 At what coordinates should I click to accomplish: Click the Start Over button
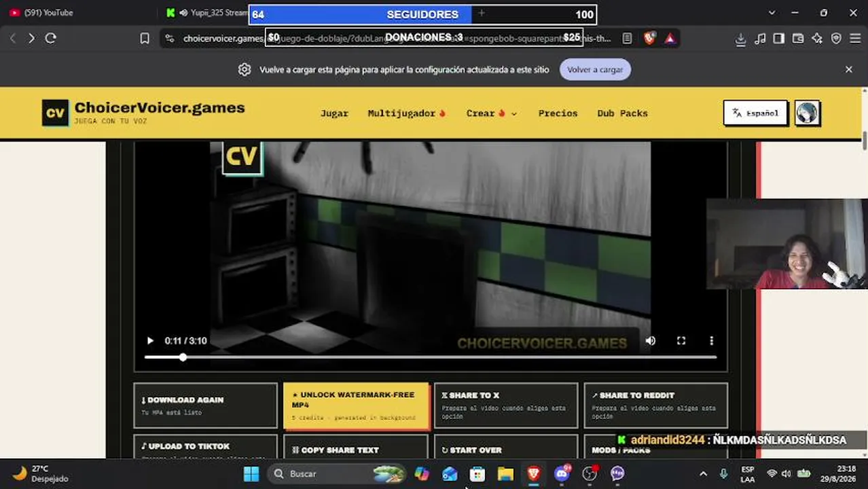tap(506, 447)
